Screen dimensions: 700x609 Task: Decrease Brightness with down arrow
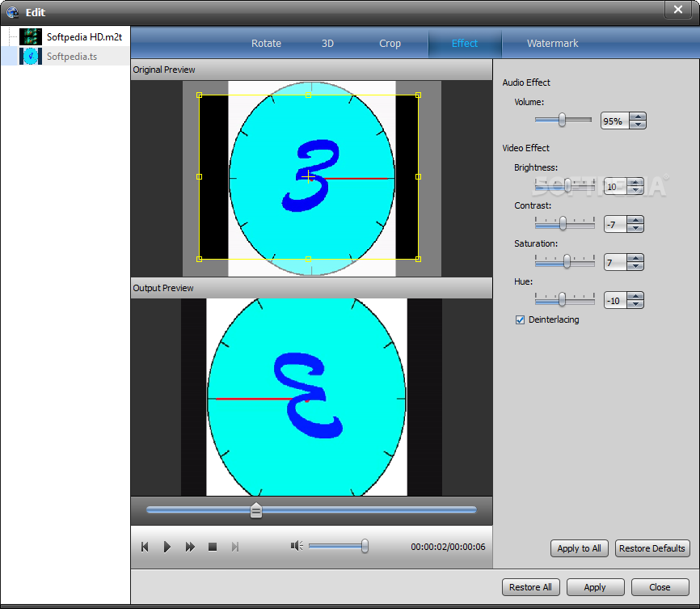[x=635, y=190]
